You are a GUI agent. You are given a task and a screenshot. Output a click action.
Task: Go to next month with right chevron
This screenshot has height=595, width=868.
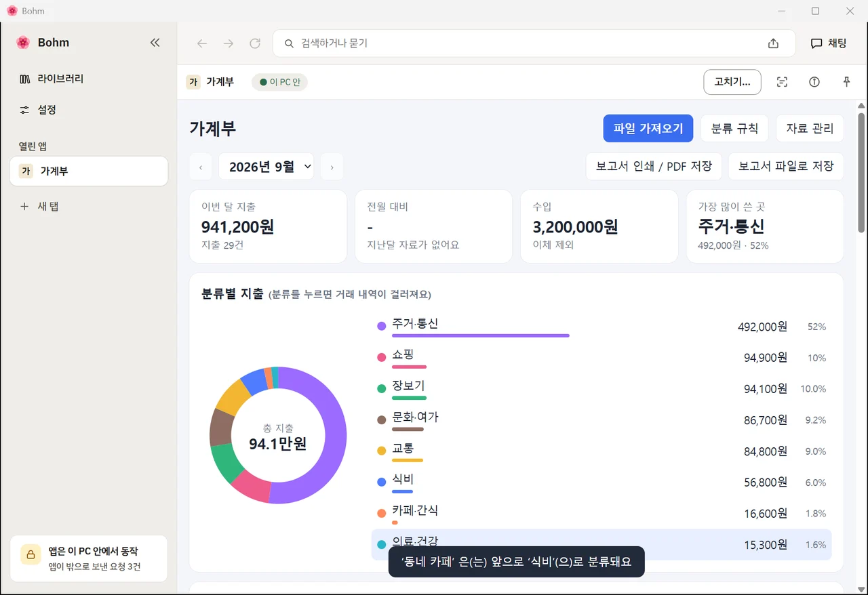tap(332, 167)
